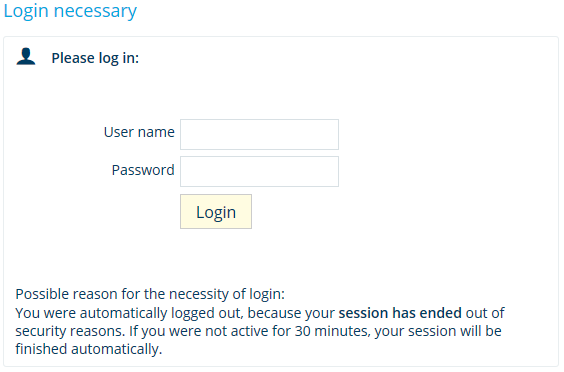Click the bold "session has ended" text
The width and height of the screenshot is (564, 372).
[400, 313]
